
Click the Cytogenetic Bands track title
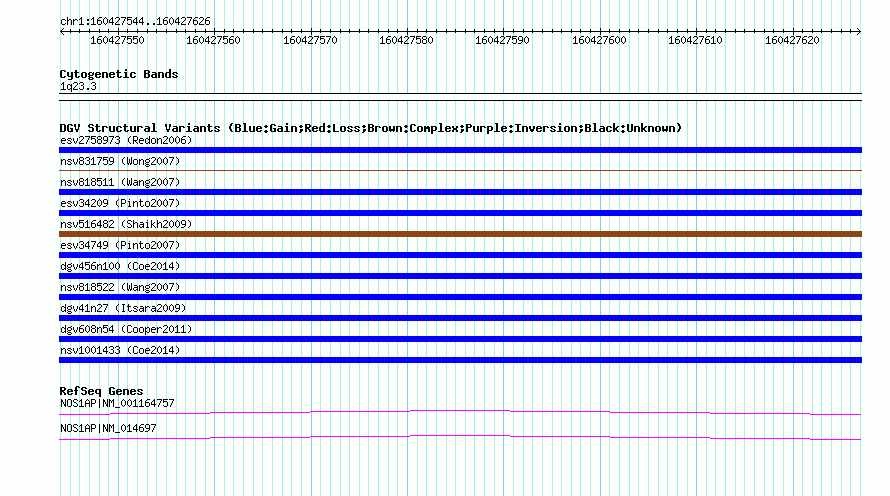click(119, 74)
